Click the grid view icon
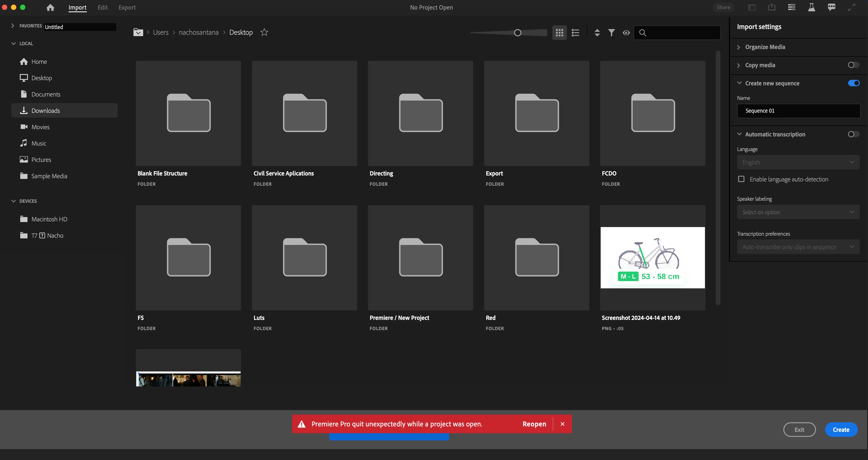Viewport: 868px width, 460px height. tap(559, 33)
